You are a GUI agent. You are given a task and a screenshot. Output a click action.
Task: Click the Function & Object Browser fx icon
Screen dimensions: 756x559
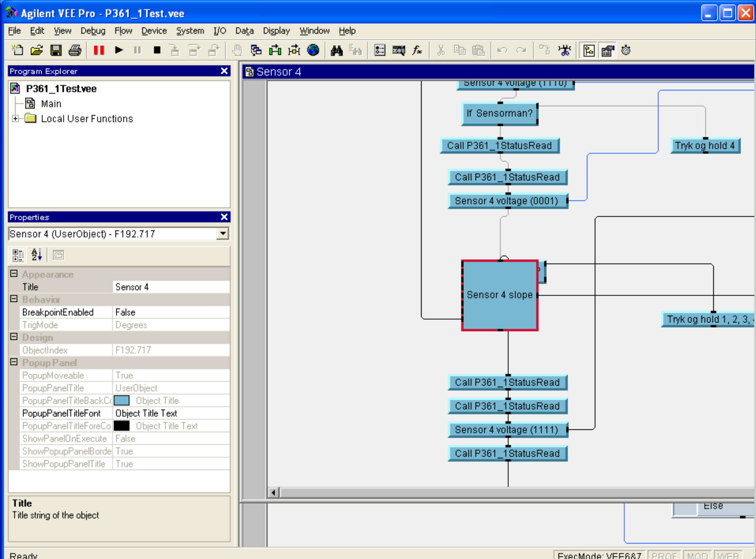[x=417, y=50]
